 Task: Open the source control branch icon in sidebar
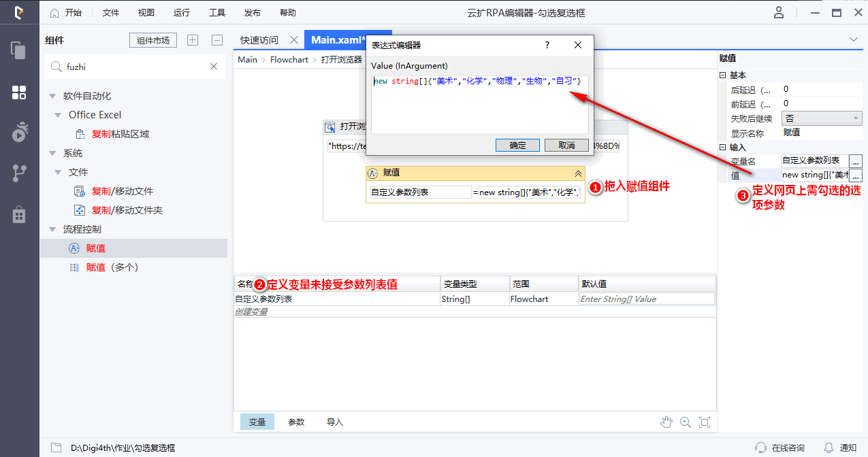click(19, 173)
